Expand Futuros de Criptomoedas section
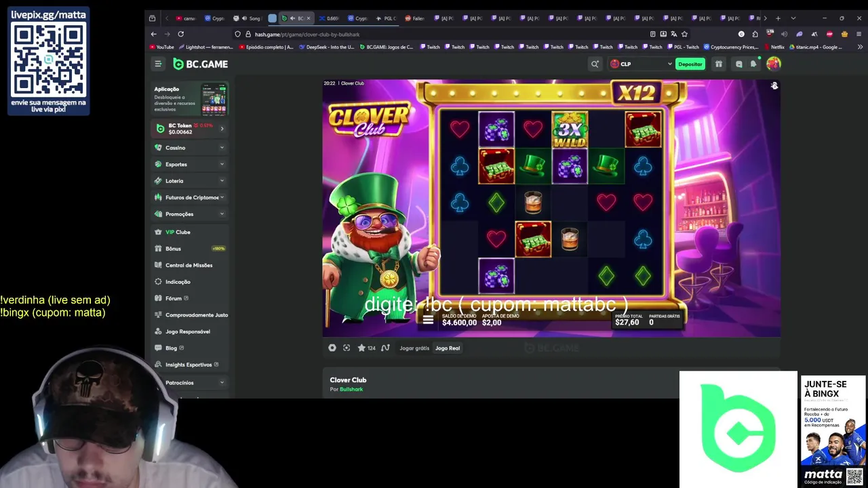 click(222, 197)
